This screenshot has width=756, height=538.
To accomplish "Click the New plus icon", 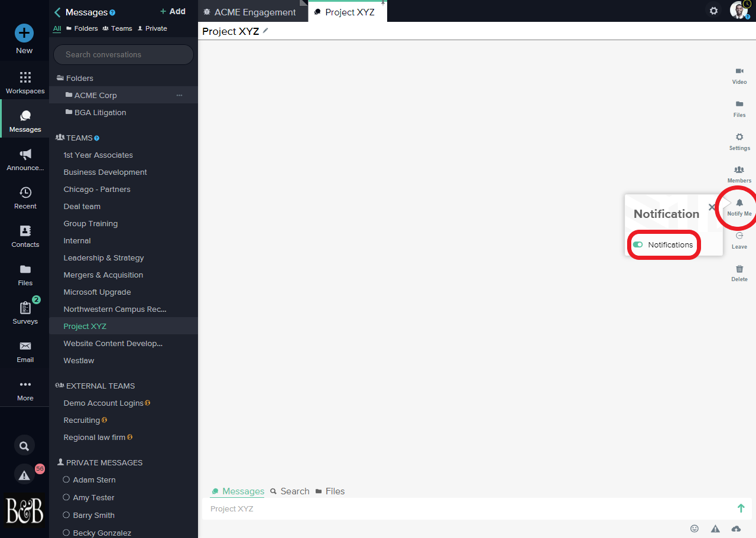I will click(24, 34).
